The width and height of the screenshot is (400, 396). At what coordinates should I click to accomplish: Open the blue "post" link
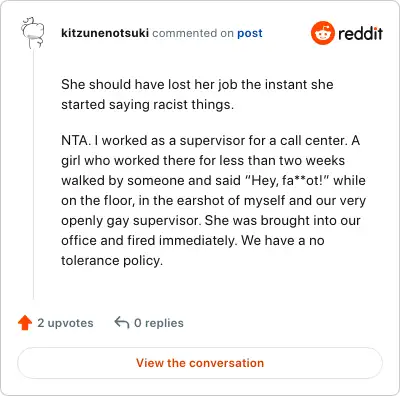pos(250,33)
